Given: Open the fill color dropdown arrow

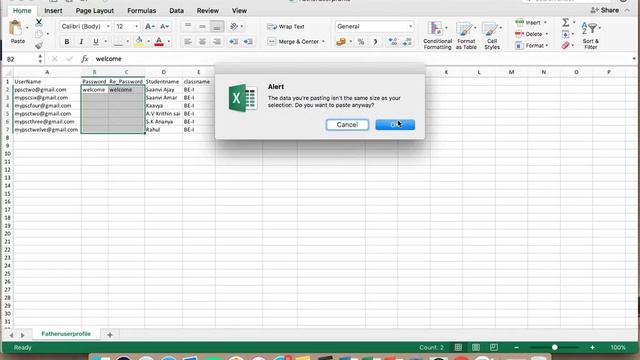Looking at the screenshot, I should click(148, 42).
